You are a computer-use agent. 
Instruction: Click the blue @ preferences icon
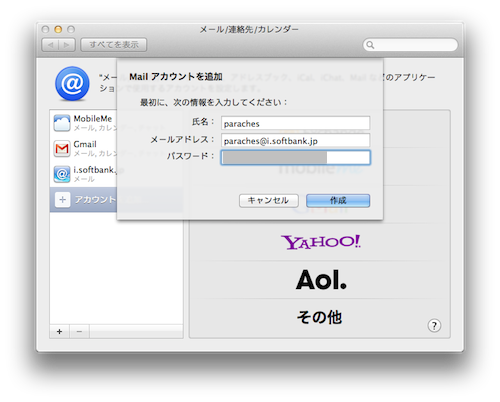[72, 83]
